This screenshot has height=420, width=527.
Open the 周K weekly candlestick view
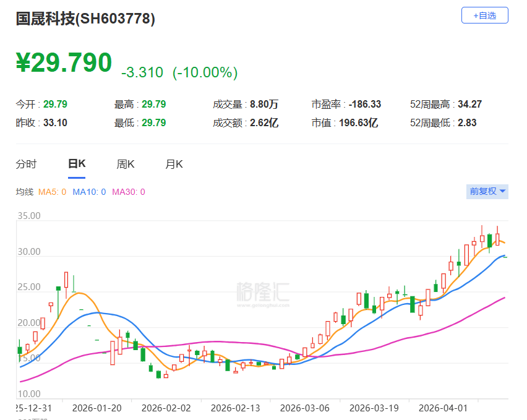point(125,164)
